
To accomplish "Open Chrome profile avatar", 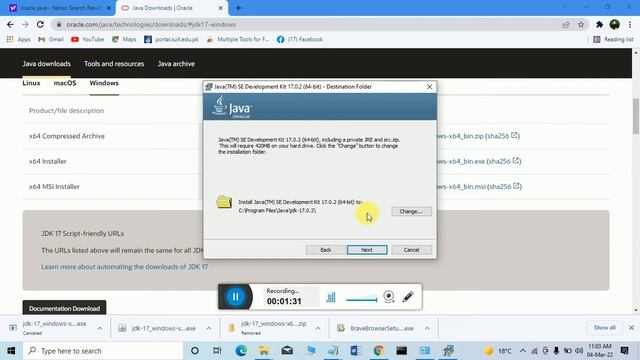I will tap(615, 24).
